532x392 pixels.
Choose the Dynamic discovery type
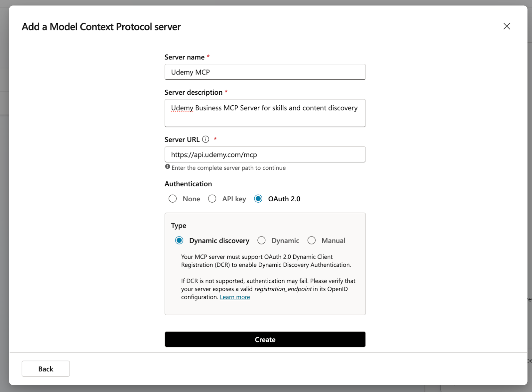179,240
